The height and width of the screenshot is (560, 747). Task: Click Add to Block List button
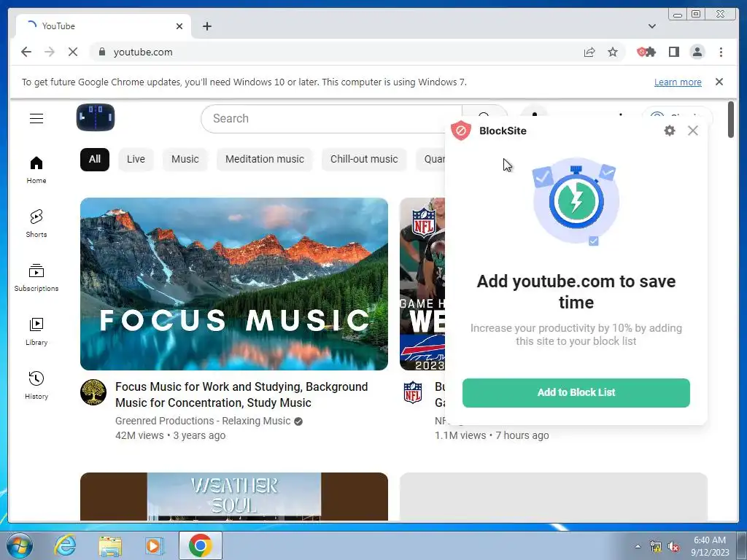click(x=576, y=392)
